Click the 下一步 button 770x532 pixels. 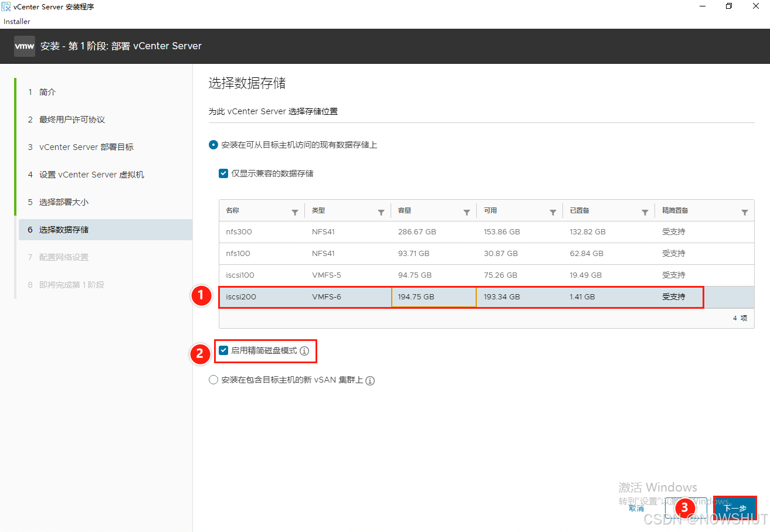734,508
